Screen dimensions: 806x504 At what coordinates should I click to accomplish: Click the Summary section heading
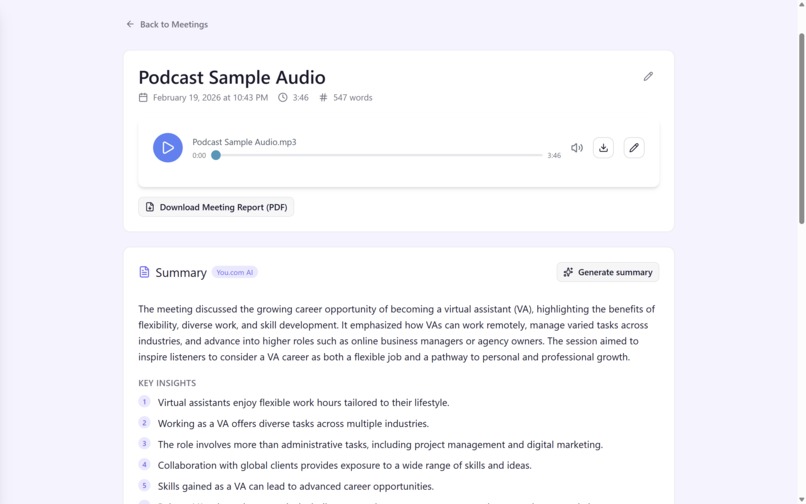coord(181,272)
